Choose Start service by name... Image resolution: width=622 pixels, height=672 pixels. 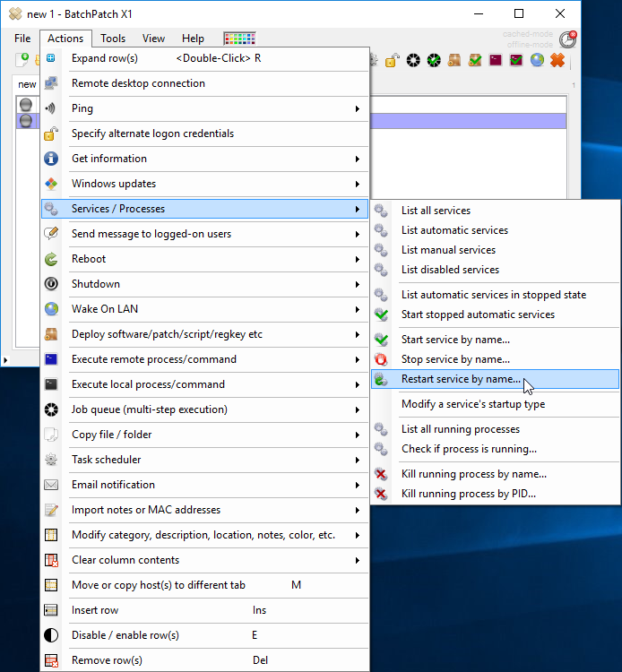[x=495, y=340]
